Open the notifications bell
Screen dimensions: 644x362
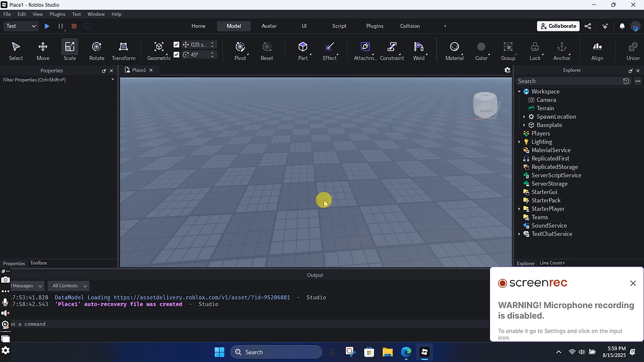click(622, 26)
